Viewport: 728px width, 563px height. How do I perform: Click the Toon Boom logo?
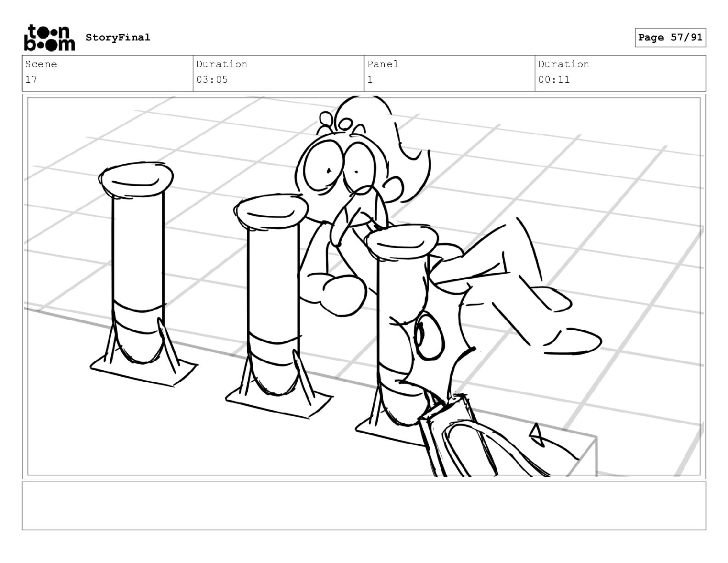tap(49, 37)
